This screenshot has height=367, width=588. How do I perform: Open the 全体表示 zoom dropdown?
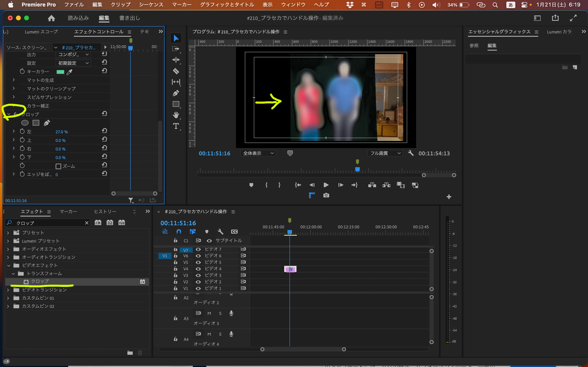[x=258, y=153]
